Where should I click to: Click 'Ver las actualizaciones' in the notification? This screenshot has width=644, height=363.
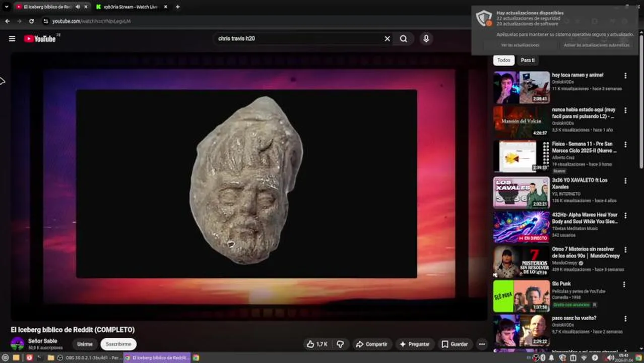click(520, 45)
